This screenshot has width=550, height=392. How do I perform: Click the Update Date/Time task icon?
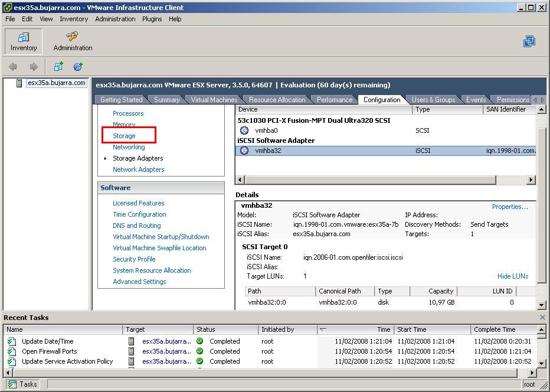(12, 341)
